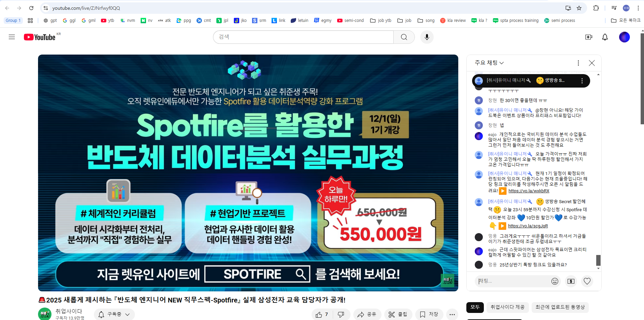Open the vo.la/scgJqR link in chat
This screenshot has width=644, height=320.
[528, 226]
